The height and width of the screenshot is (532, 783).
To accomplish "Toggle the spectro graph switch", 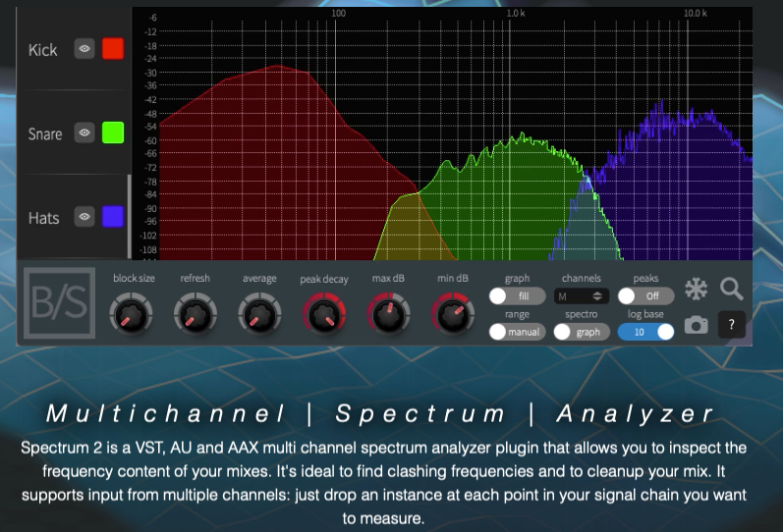I will tap(582, 332).
